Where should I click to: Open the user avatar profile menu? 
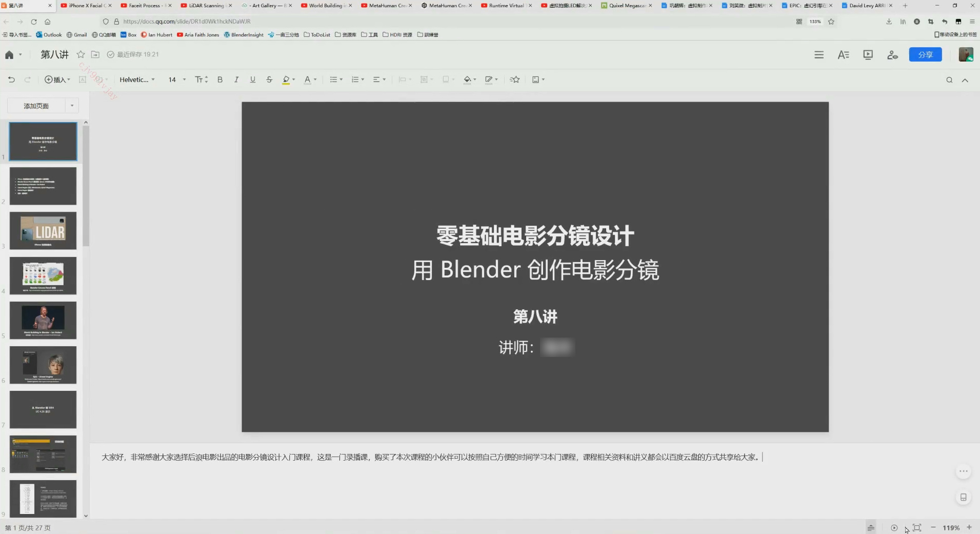point(966,54)
